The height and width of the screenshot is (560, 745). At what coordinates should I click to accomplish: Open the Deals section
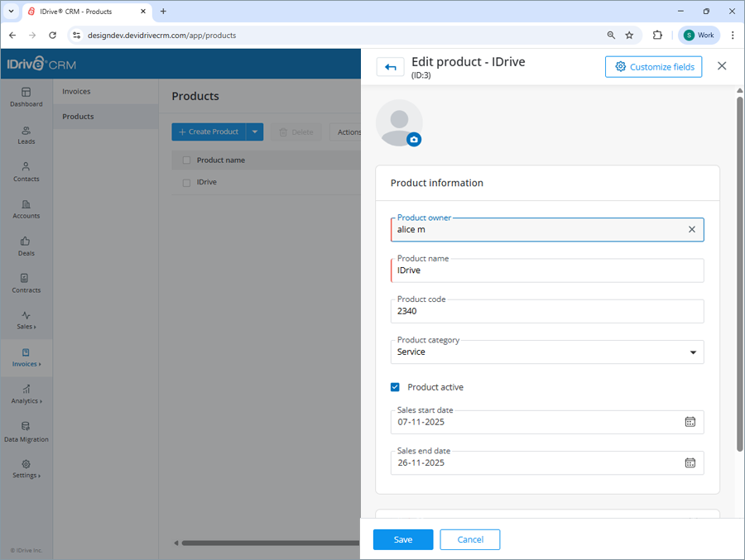(26, 246)
